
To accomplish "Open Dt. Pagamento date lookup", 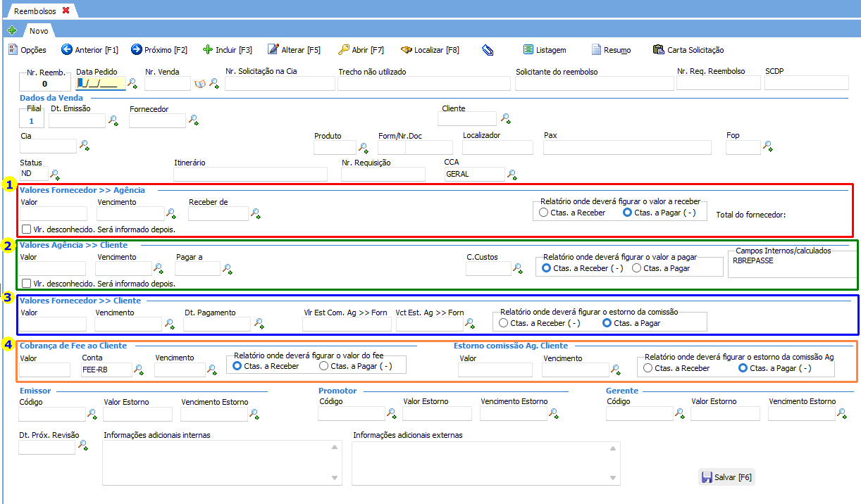I will click(259, 324).
